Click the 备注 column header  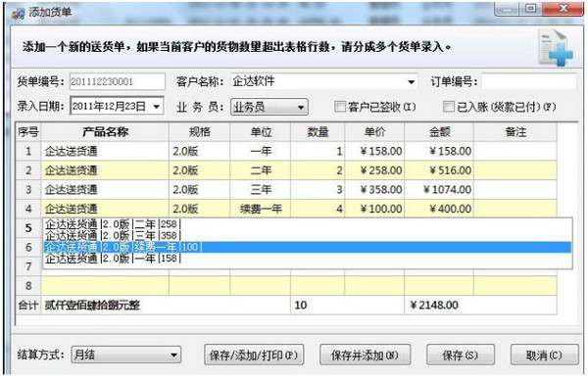(x=515, y=132)
